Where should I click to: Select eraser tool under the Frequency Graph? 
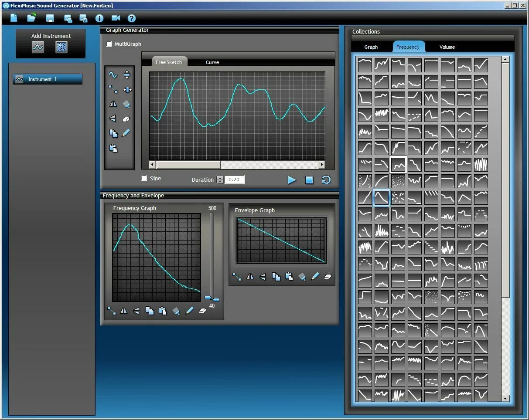click(x=202, y=311)
